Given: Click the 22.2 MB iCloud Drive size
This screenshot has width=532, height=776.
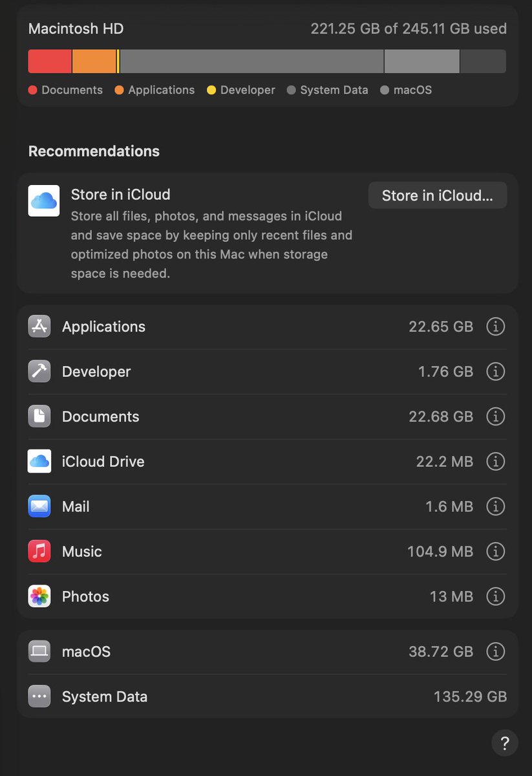Looking at the screenshot, I should [445, 462].
